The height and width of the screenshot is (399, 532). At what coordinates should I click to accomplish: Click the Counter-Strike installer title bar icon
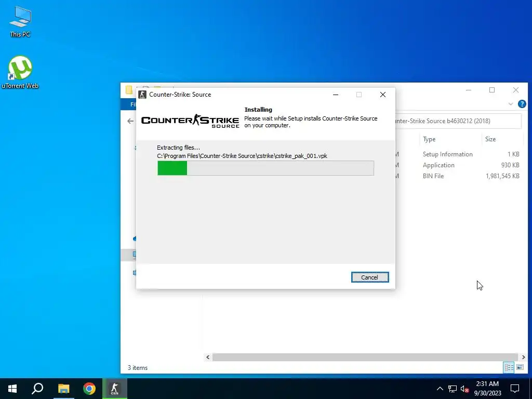(142, 95)
